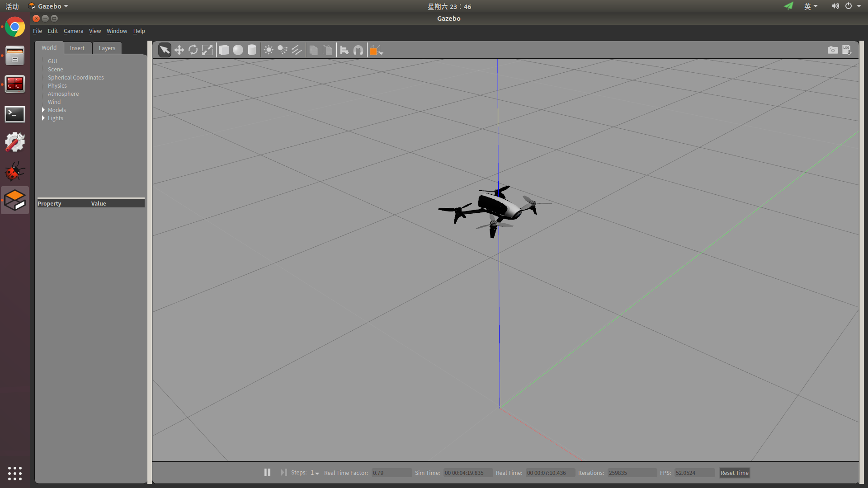Add a directional light

click(x=297, y=50)
